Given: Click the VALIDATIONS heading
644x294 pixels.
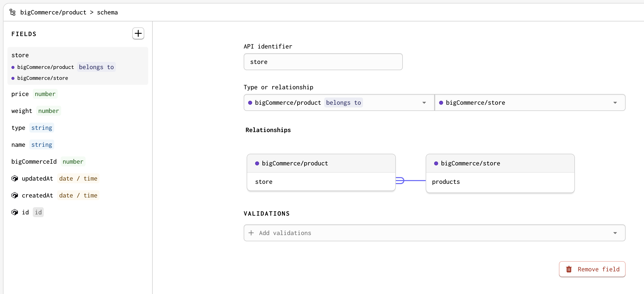Looking at the screenshot, I should 267,213.
